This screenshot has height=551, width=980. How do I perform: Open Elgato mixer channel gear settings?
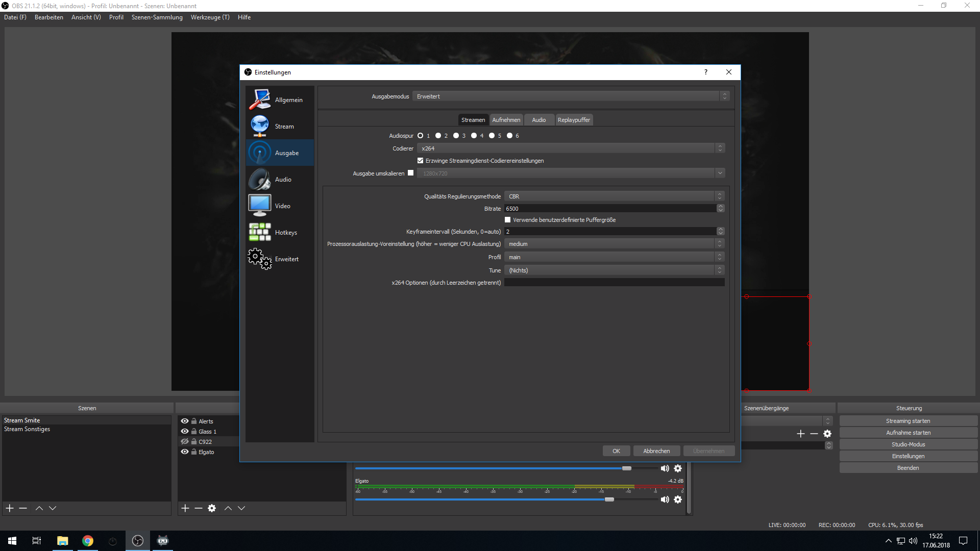(x=678, y=499)
